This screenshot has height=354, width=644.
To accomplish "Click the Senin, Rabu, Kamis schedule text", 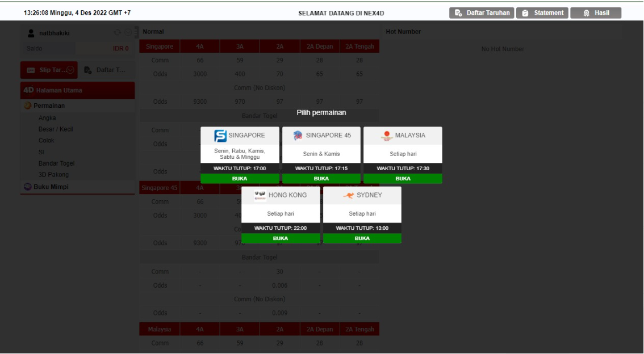I will (240, 154).
